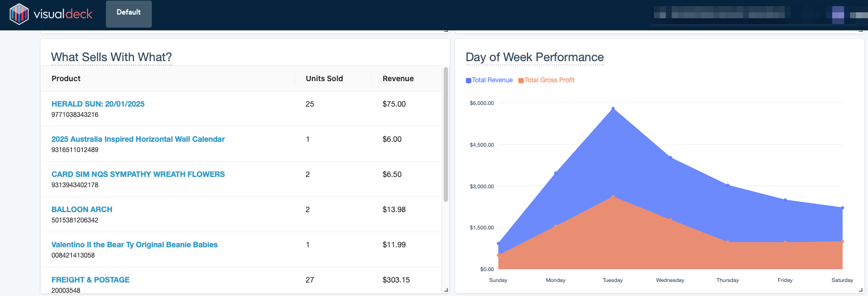The image size is (868, 296).
Task: Click the $13.98 revenue cell
Action: click(394, 209)
